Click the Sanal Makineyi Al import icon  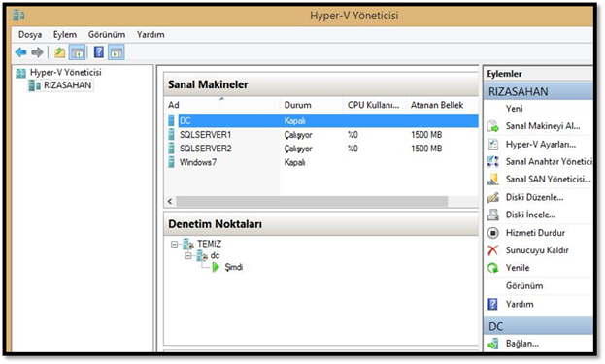click(492, 126)
